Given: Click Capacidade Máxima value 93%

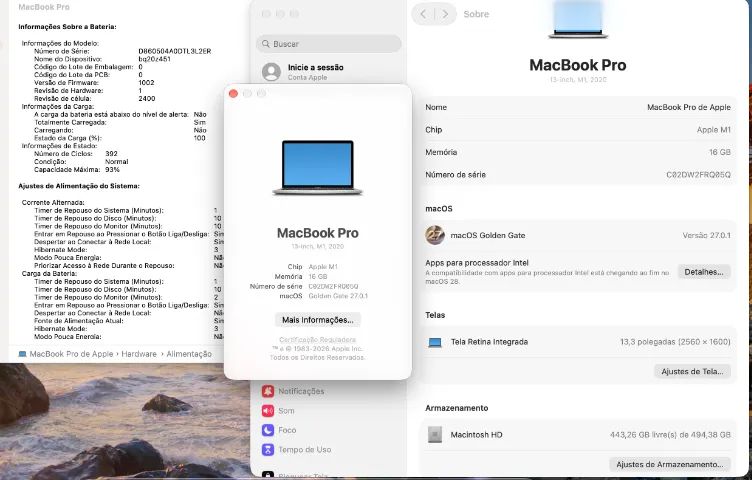Looking at the screenshot, I should [112, 170].
